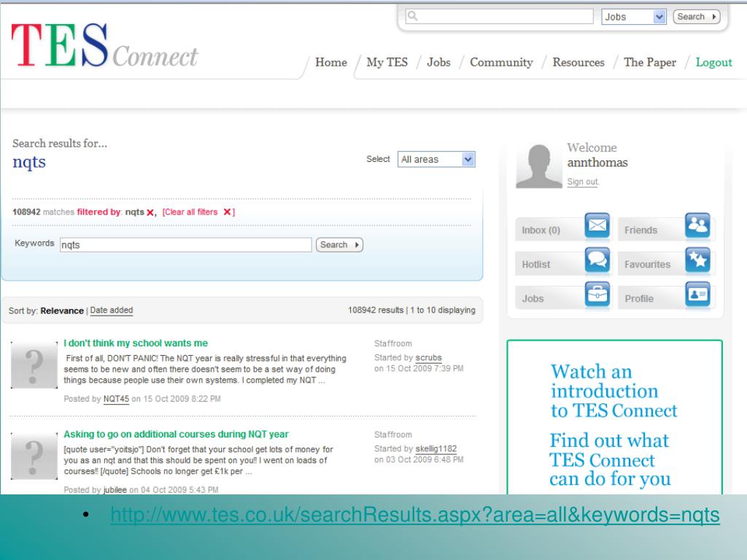Image resolution: width=747 pixels, height=560 pixels.
Task: Open the 'I don't think my school' thumbnail
Action: pos(34,365)
